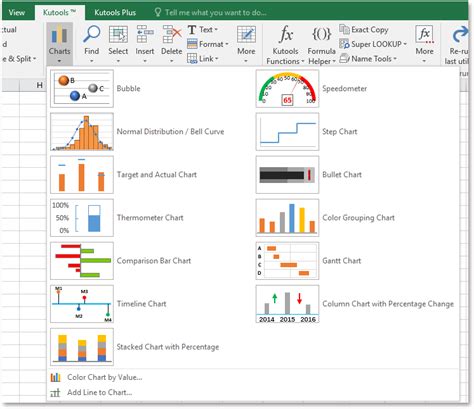This screenshot has height=409, width=474.
Task: Choose the Target and Actual Chart thumbnail
Action: point(82,175)
